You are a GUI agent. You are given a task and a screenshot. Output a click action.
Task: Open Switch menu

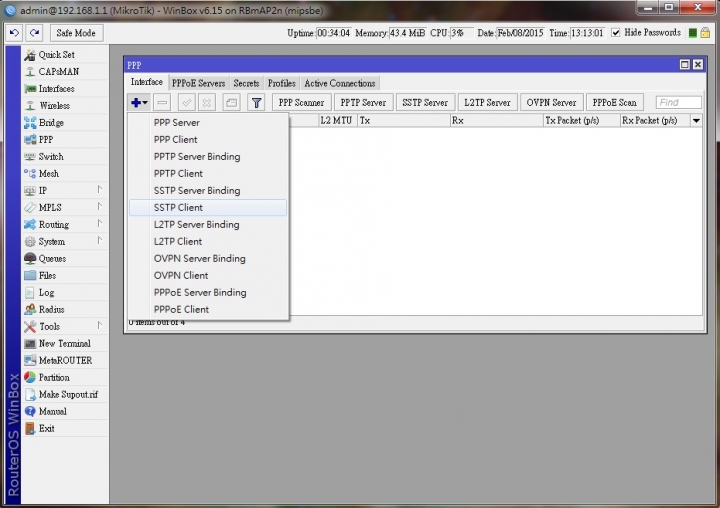(64, 157)
